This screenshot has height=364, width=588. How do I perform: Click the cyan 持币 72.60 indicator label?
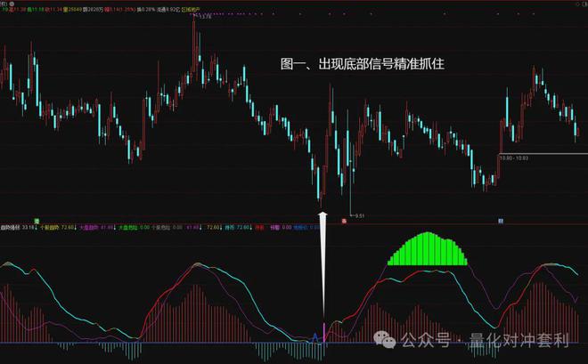[x=238, y=227]
